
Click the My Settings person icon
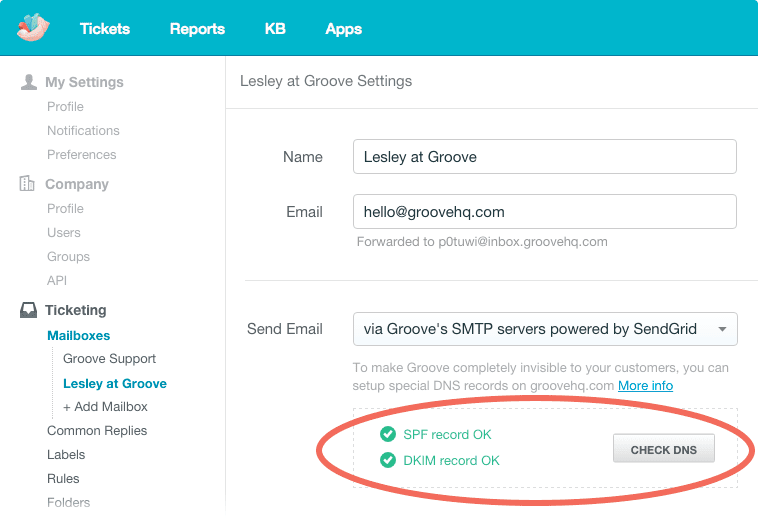[x=28, y=82]
